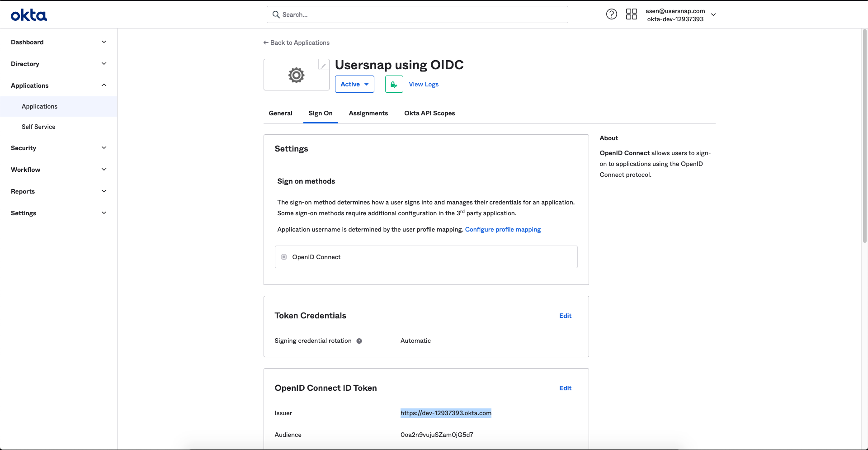Open View Logs link
The image size is (868, 450).
tap(424, 84)
